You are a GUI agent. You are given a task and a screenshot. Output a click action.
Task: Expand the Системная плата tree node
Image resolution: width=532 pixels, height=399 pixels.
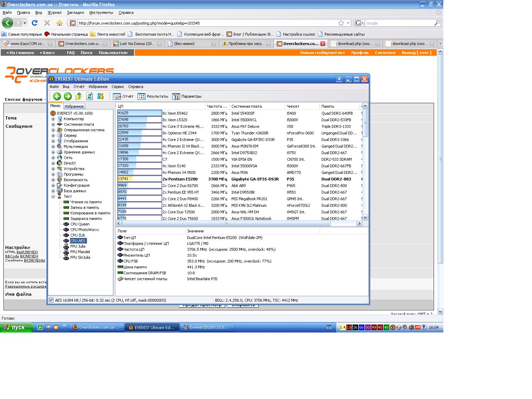pos(53,124)
